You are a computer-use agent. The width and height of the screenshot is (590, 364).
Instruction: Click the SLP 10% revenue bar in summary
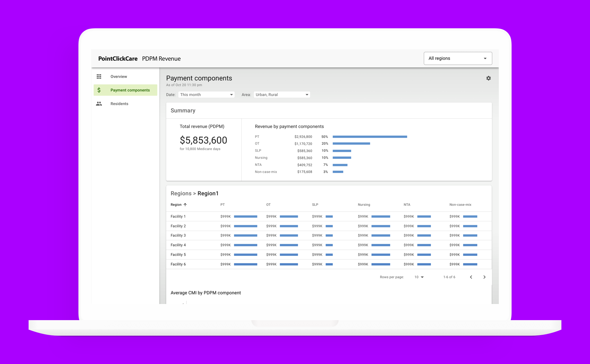coord(342,151)
